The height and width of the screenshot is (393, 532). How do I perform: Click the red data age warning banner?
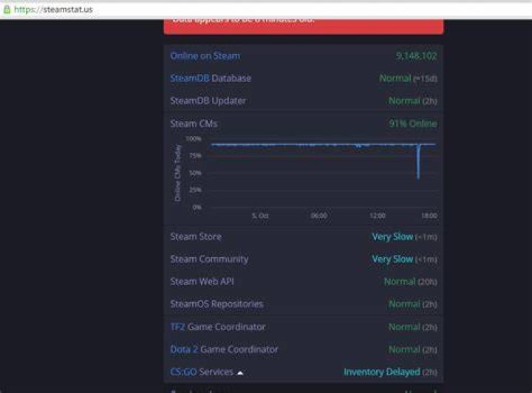[x=304, y=27]
